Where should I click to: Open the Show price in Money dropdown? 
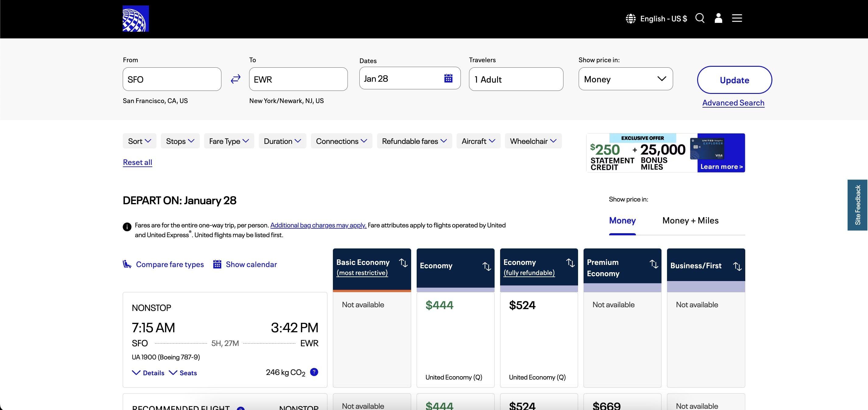[625, 79]
